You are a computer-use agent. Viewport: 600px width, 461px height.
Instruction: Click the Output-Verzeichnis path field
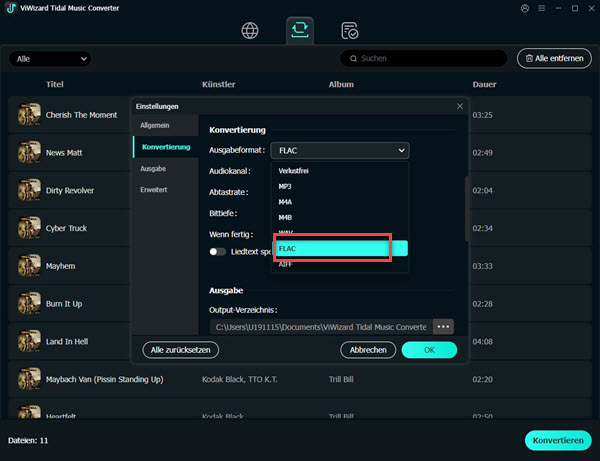pos(321,327)
